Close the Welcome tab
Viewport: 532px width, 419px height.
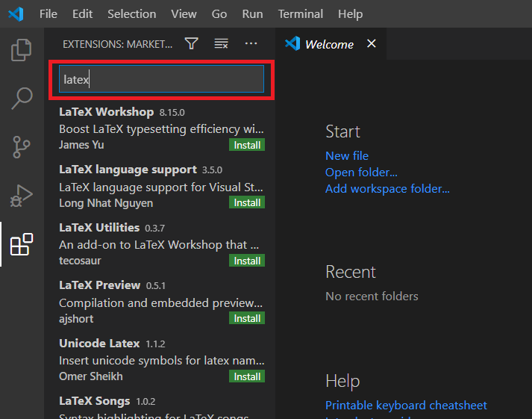pos(372,43)
